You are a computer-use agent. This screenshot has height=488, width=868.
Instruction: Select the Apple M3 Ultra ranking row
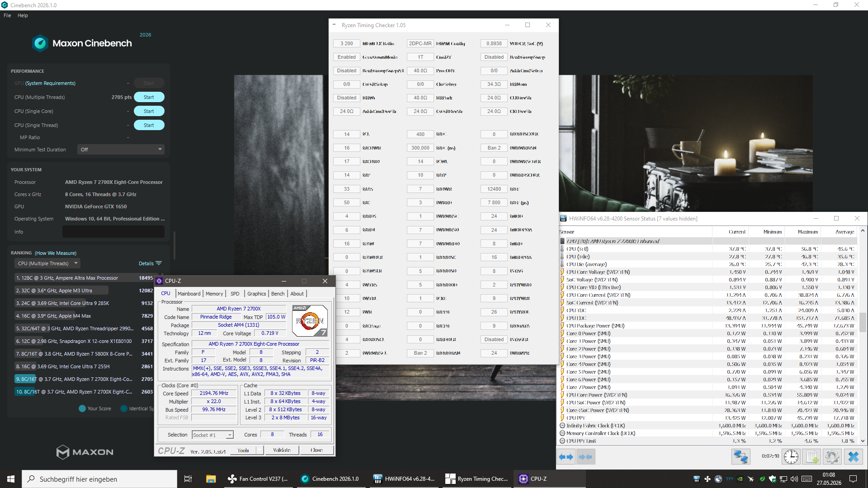click(x=84, y=291)
